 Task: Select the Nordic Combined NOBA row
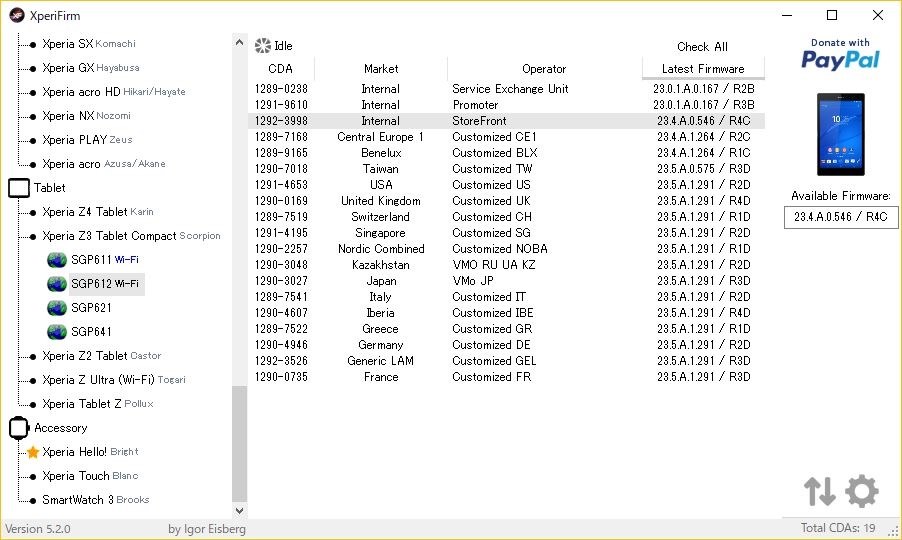tap(506, 249)
